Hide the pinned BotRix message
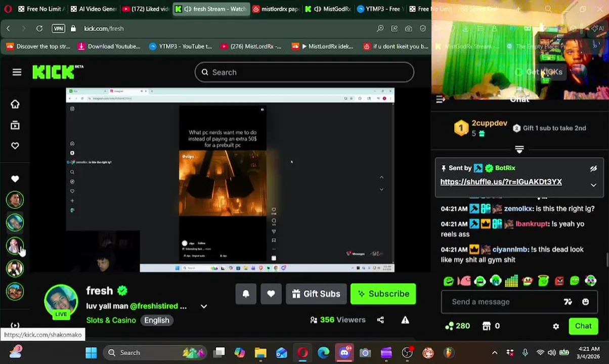This screenshot has height=364, width=609. point(593,168)
